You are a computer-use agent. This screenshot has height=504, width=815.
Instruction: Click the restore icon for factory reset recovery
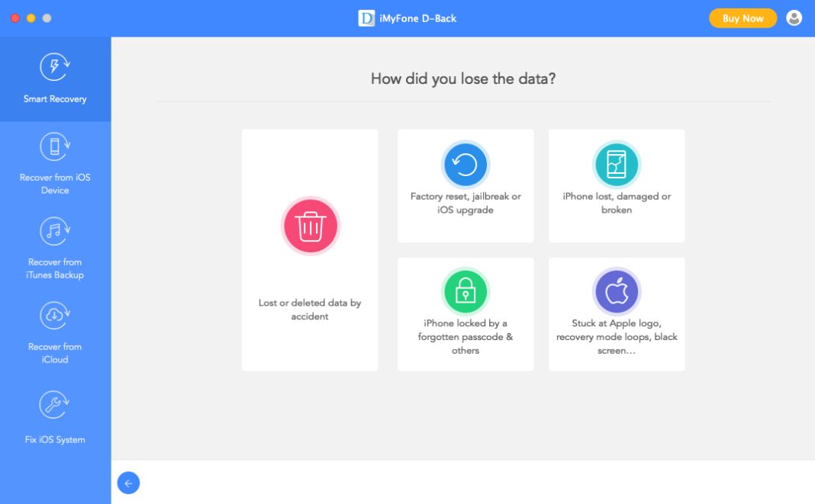click(x=465, y=164)
